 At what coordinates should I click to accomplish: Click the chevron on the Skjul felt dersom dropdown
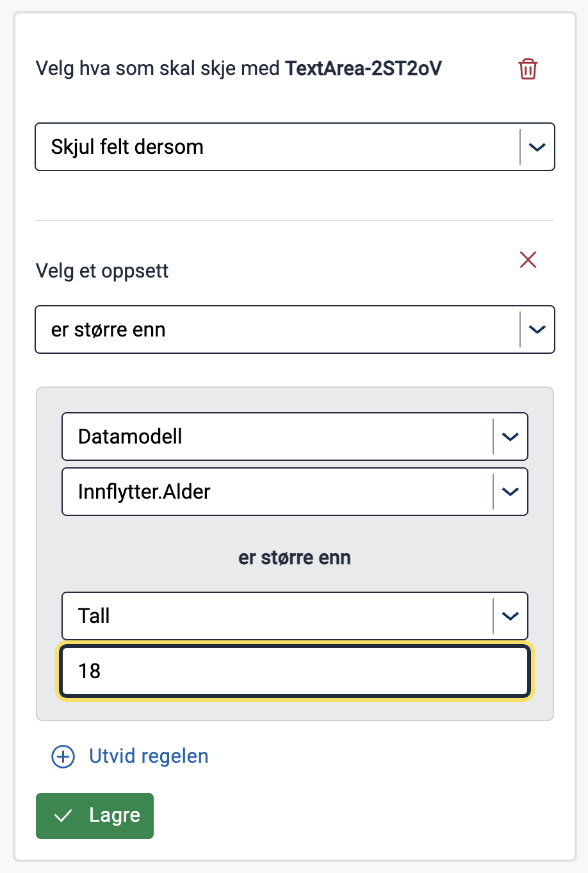tap(537, 147)
